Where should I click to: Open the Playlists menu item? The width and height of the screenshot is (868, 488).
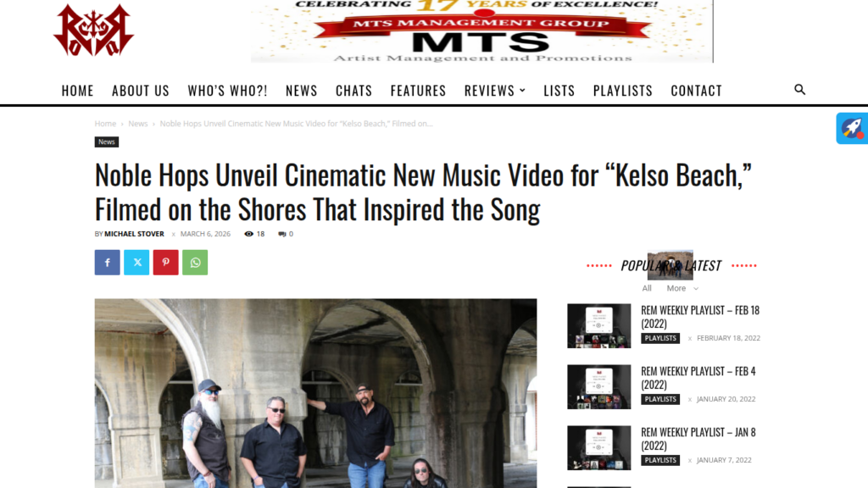coord(623,90)
